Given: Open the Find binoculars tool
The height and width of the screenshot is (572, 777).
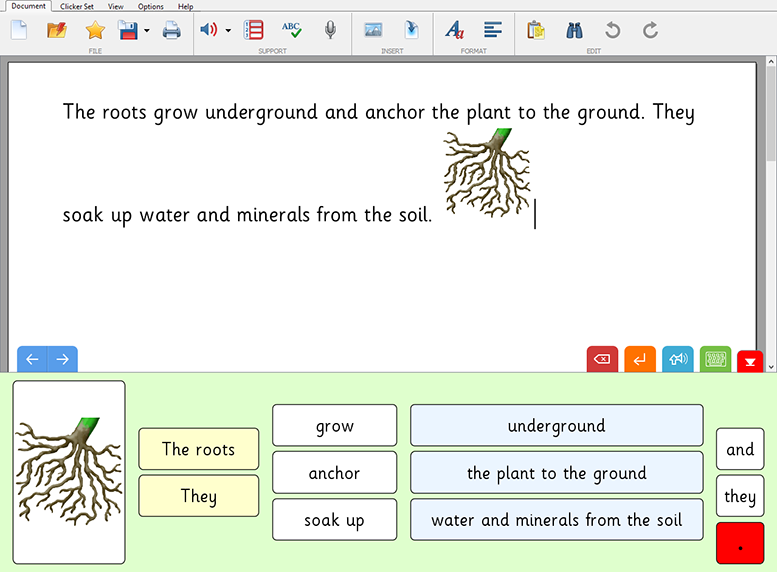Looking at the screenshot, I should [574, 30].
